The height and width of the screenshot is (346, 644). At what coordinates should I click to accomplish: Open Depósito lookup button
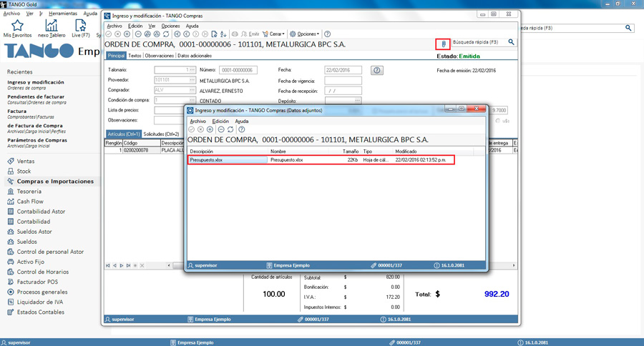point(358,101)
